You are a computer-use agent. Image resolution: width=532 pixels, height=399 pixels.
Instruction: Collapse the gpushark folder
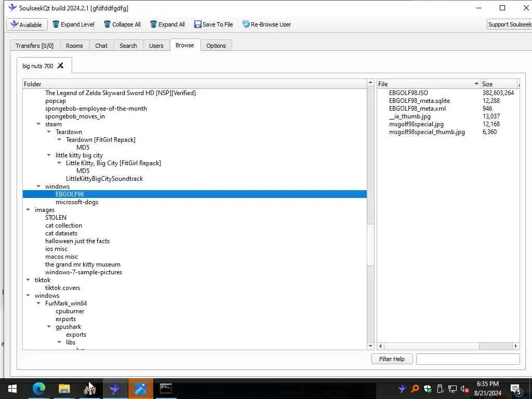49,327
